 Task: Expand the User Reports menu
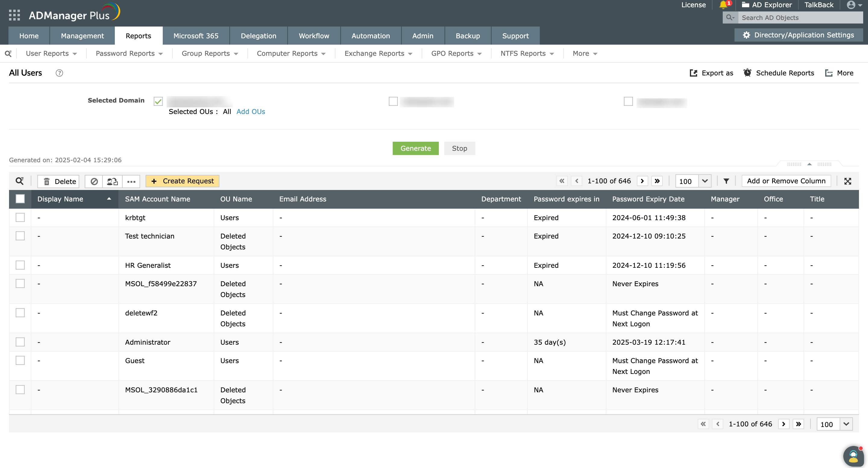51,53
